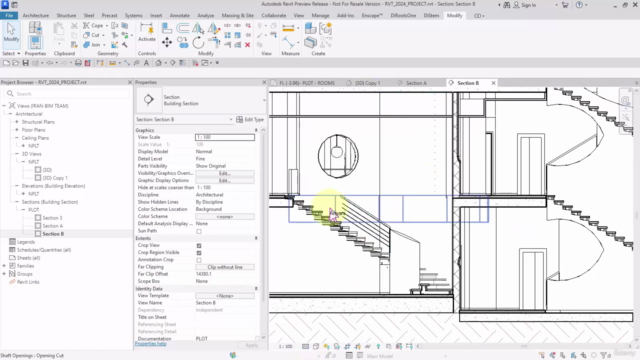640x360 pixels.
Task: Click Edit for Visibility/Graphics Overrides
Action: [225, 173]
